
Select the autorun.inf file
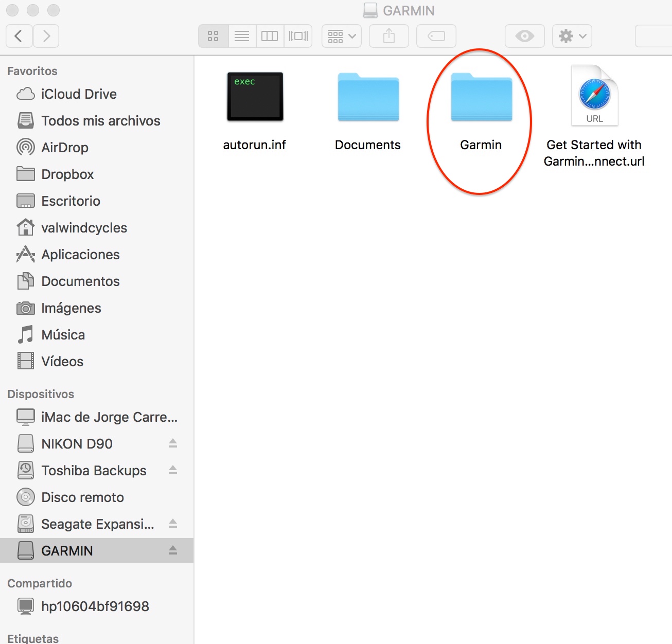pos(255,98)
